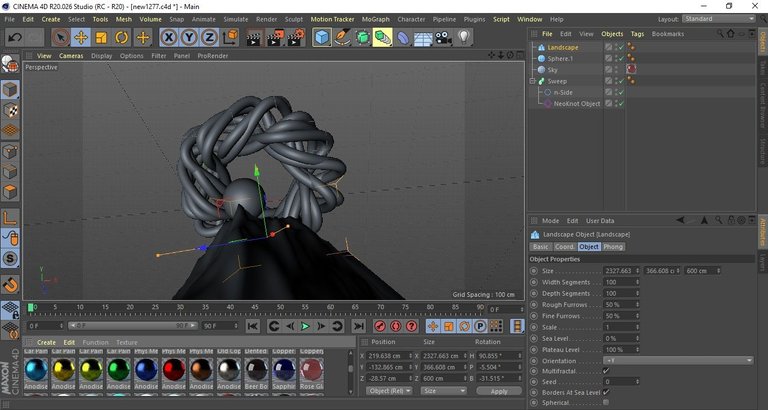Click the Width Segments stepper arrows
Image resolution: width=768 pixels, height=410 pixels.
click(637, 282)
